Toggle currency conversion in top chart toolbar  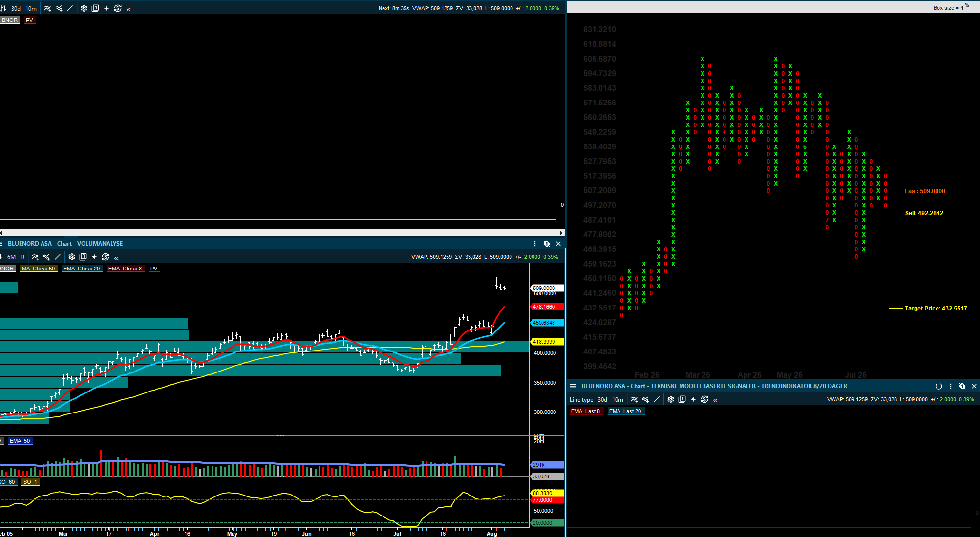118,8
